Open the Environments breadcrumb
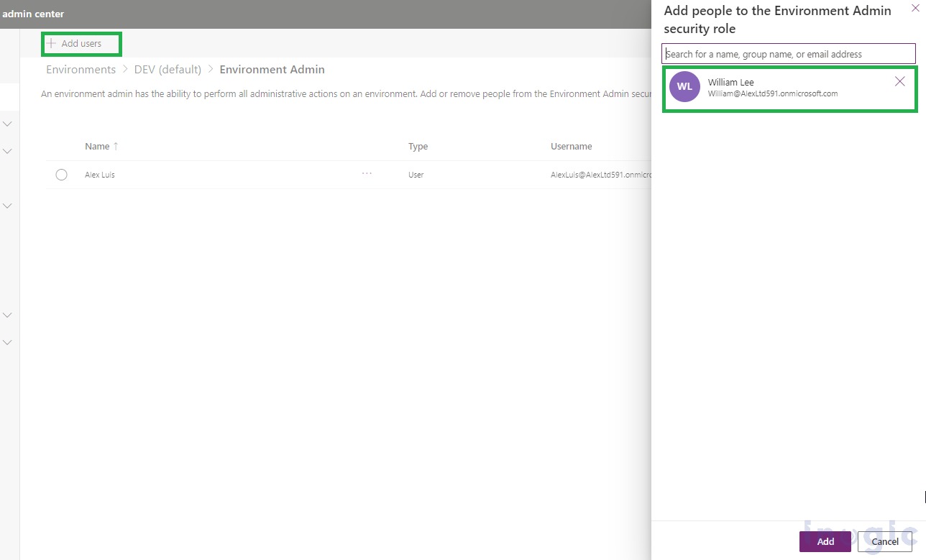 (81, 69)
